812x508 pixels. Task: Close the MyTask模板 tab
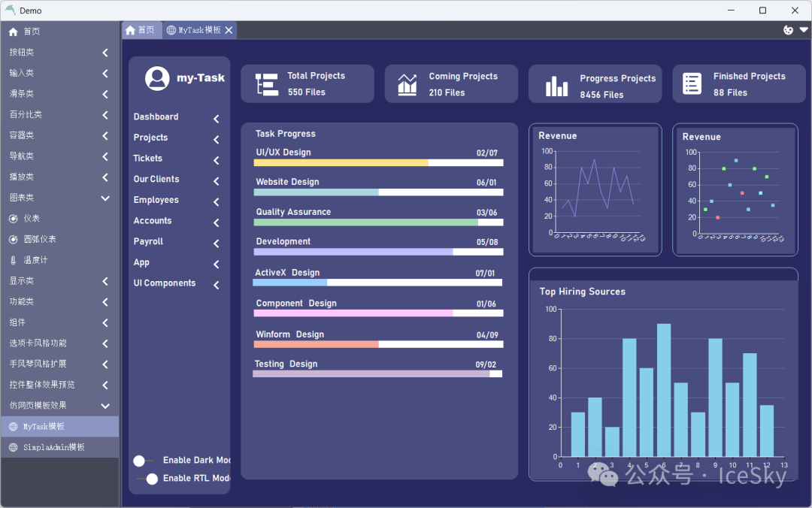coord(229,30)
